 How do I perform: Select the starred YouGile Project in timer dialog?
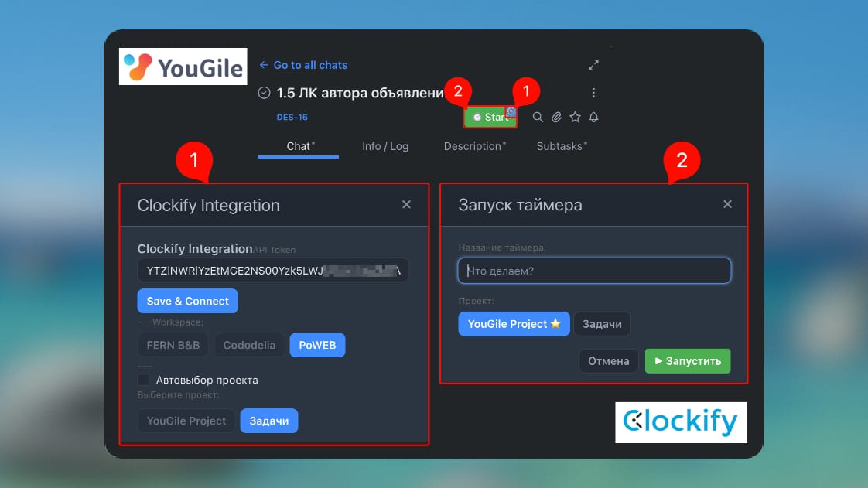(514, 324)
